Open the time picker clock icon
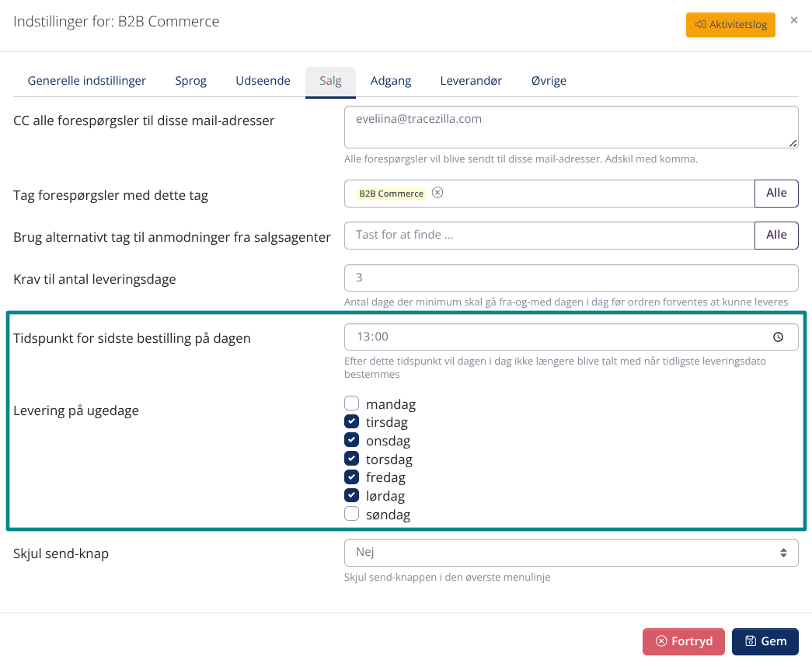Viewport: 812px width, 667px height. [x=778, y=337]
